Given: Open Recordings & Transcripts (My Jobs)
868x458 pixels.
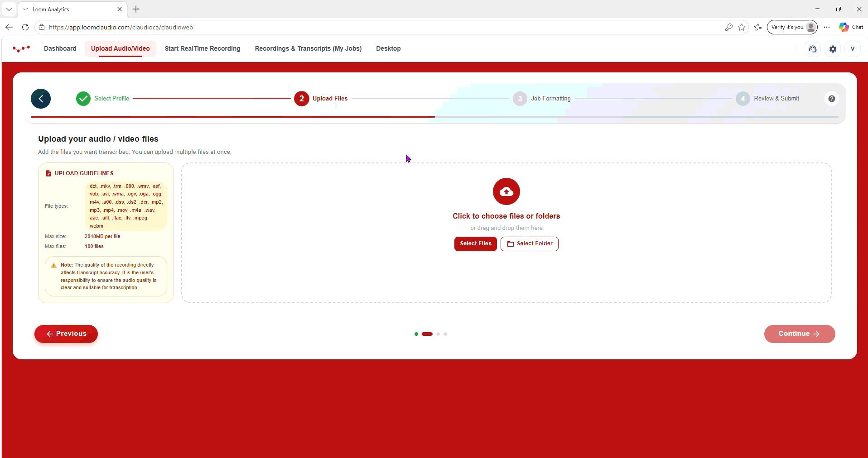Looking at the screenshot, I should [x=308, y=48].
